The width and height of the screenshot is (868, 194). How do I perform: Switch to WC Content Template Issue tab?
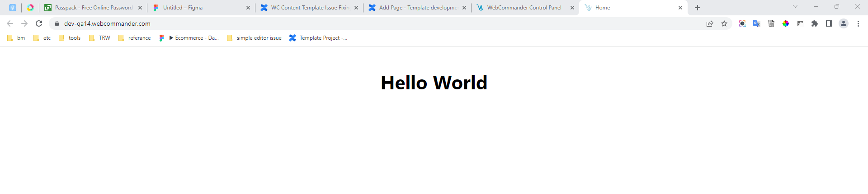310,8
